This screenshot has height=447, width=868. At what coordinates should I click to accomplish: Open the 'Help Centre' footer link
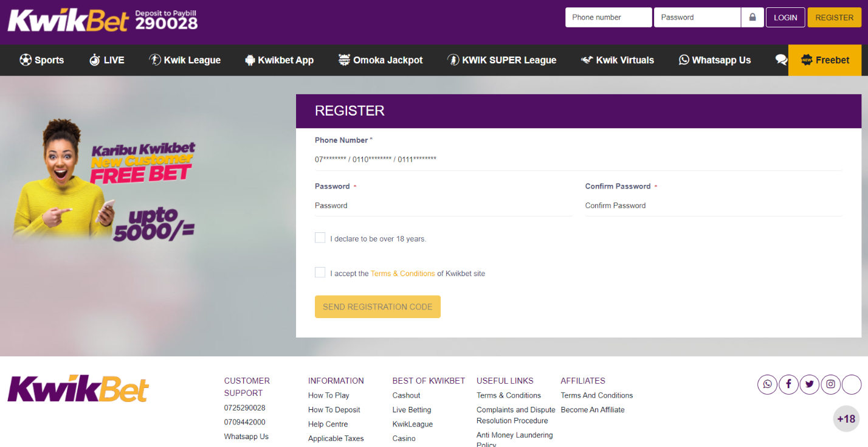pos(328,424)
